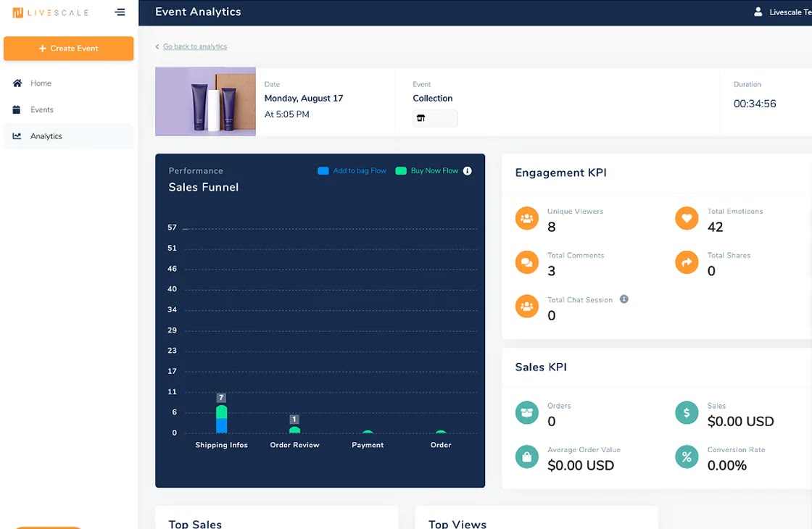Click the Sales Funnel info icon
The image size is (812, 529).
click(467, 171)
